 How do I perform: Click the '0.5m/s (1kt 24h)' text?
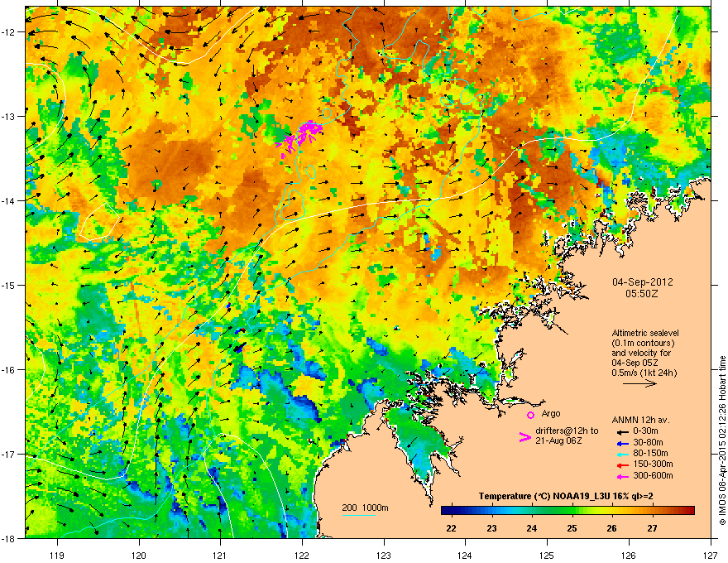[644, 373]
